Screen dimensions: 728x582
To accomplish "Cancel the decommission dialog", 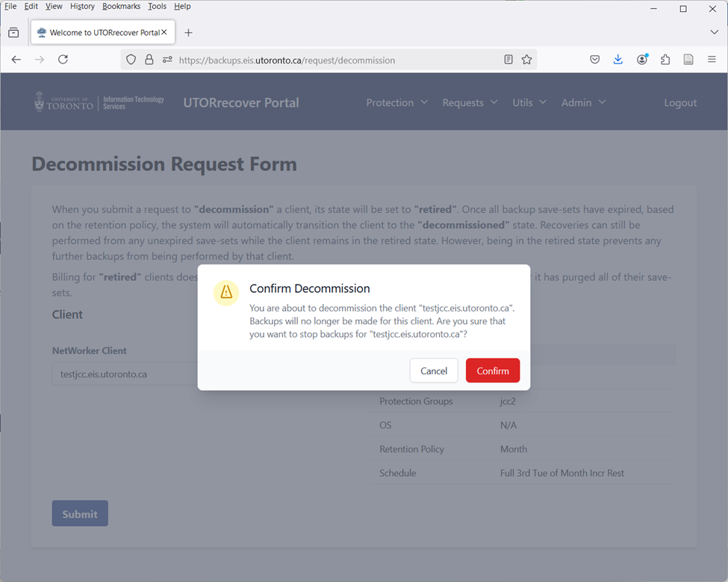I will (434, 371).
